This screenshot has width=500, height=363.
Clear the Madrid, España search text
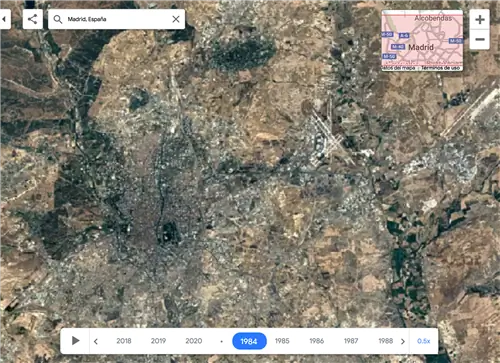pos(176,19)
